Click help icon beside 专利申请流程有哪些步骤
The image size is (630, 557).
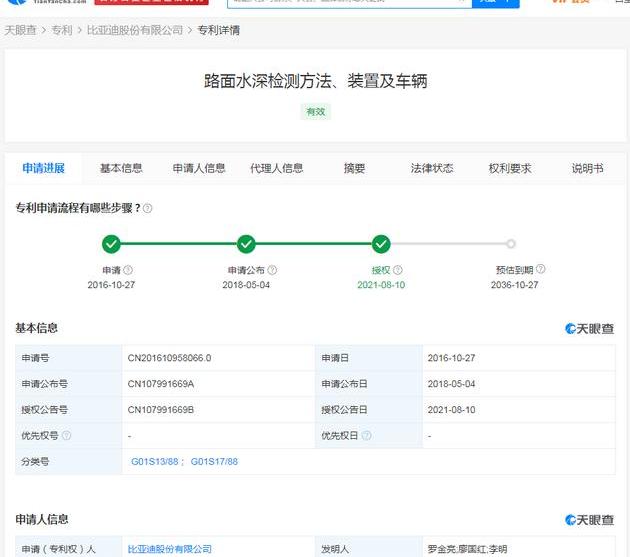click(x=147, y=208)
